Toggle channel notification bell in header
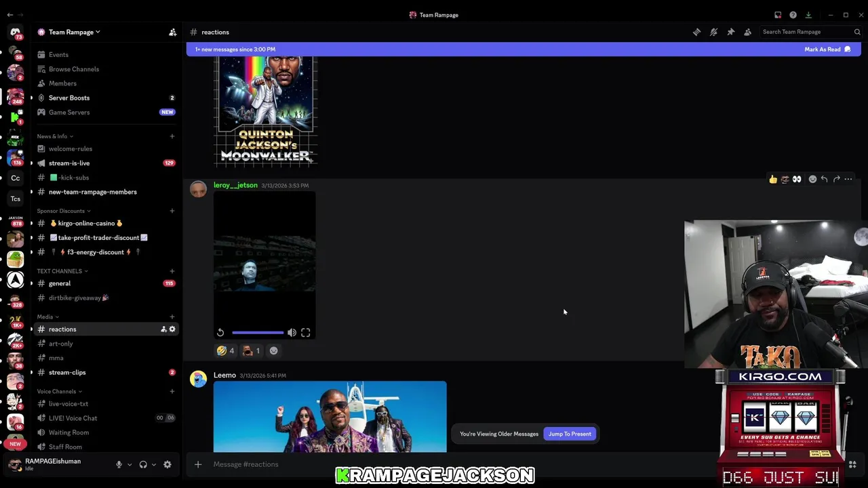Image resolution: width=868 pixels, height=488 pixels. tap(713, 32)
